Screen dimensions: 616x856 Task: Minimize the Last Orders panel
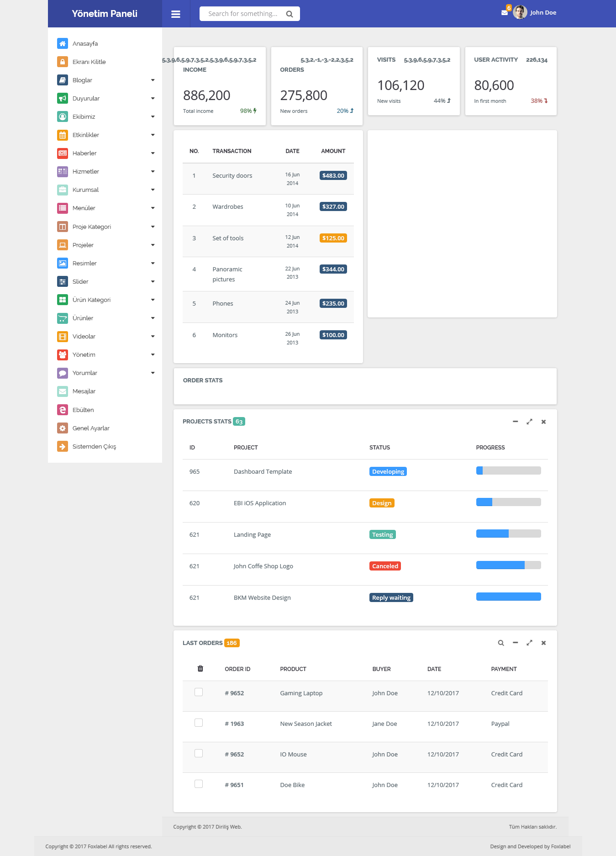click(x=515, y=643)
